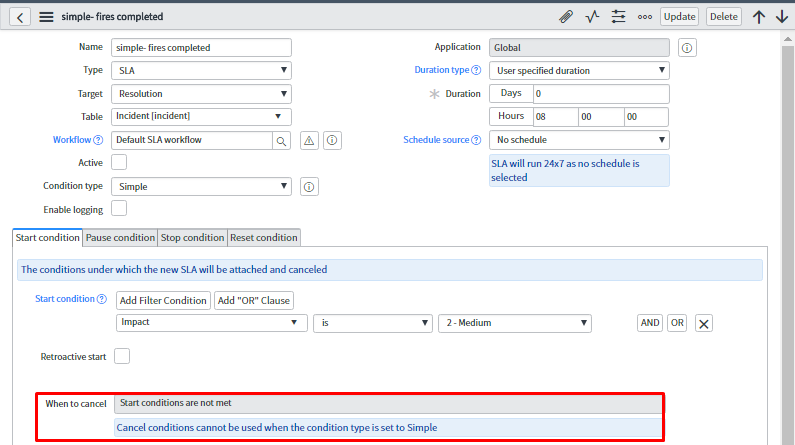
Task: Switch to the Reset condition tab
Action: click(x=264, y=238)
